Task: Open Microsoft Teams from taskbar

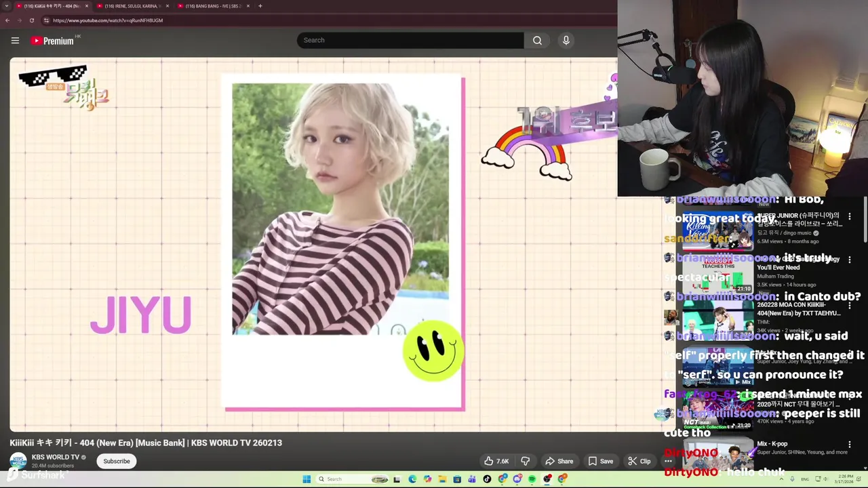Action: 472,479
